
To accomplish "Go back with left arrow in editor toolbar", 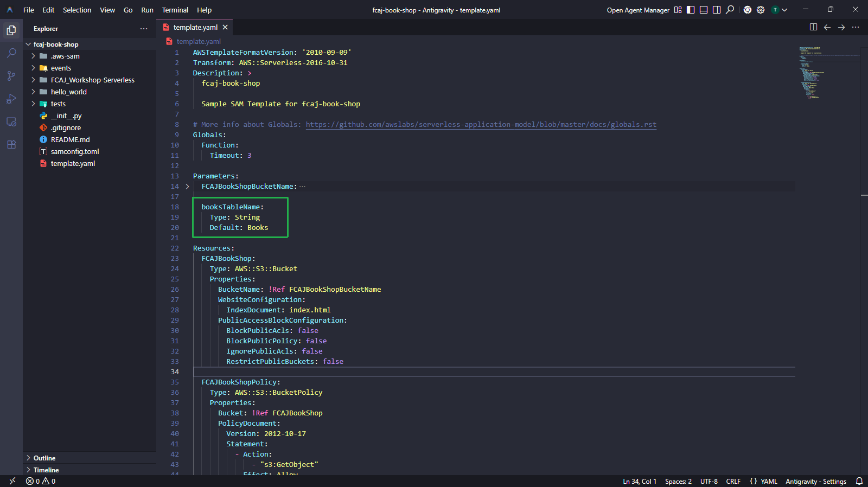I will pyautogui.click(x=827, y=27).
